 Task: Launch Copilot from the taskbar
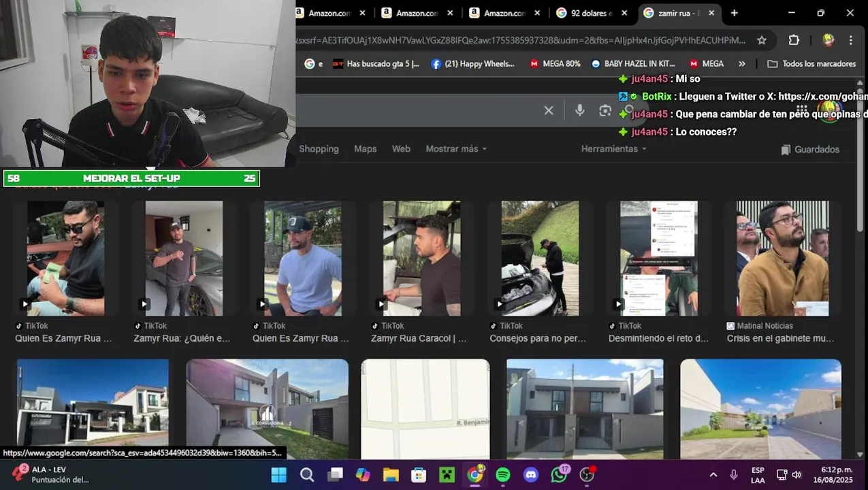(x=363, y=474)
